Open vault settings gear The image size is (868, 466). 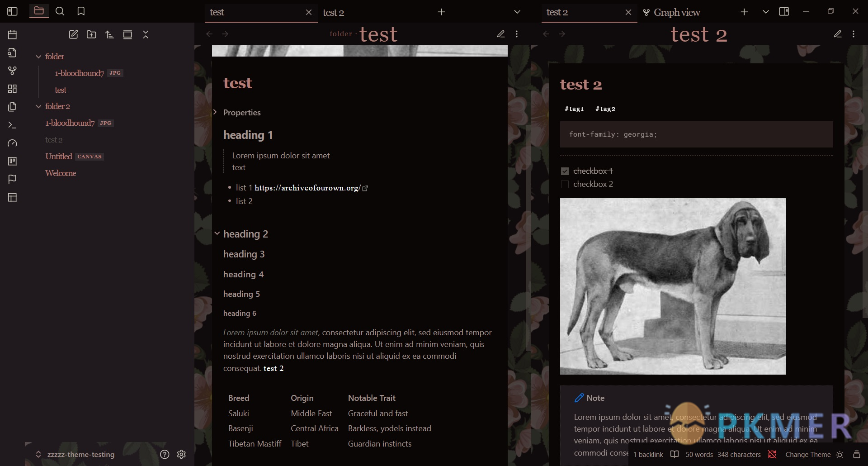[x=181, y=454]
